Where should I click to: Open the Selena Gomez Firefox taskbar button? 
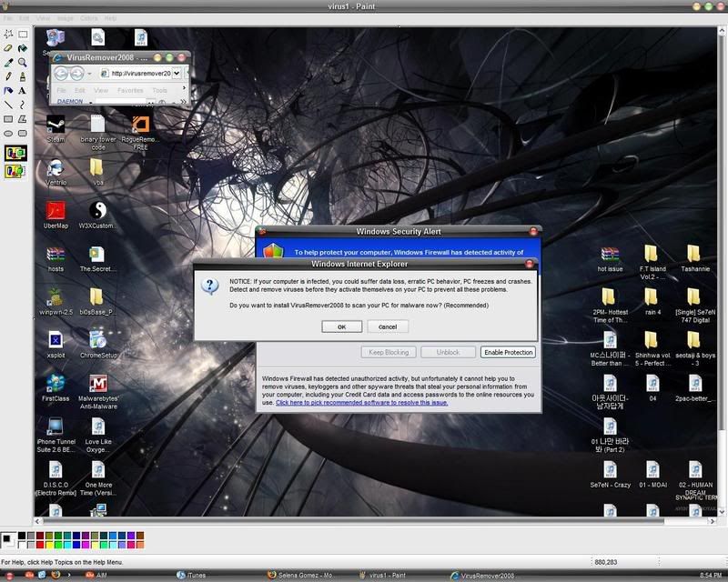pyautogui.click(x=301, y=576)
